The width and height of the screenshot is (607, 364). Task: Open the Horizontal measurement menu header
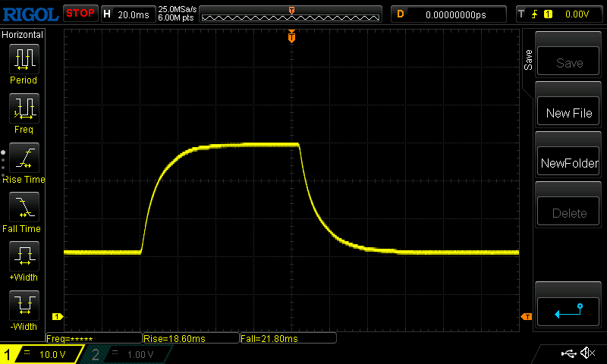23,35
